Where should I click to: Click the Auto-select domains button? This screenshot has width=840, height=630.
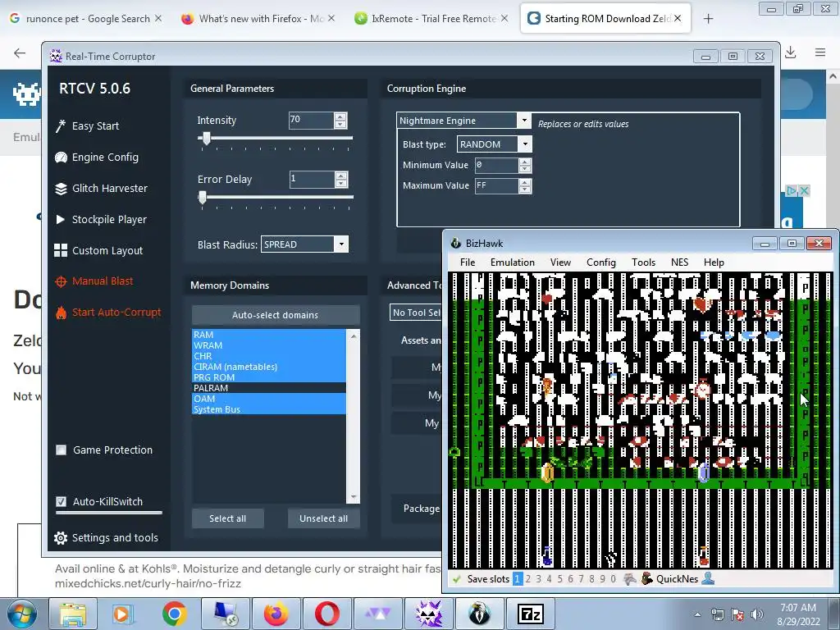point(276,315)
